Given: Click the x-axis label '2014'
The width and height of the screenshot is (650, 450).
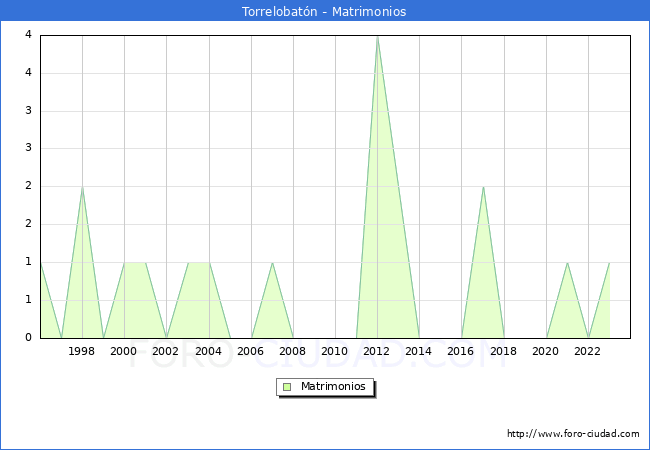Looking at the screenshot, I should click(418, 351).
